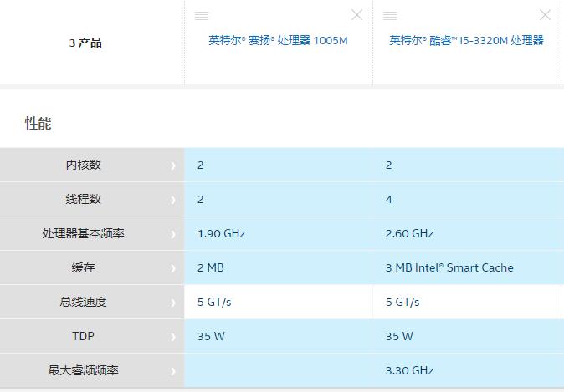This screenshot has width=564, height=392.
Task: Expand the TDP row chevron
Action: (173, 337)
